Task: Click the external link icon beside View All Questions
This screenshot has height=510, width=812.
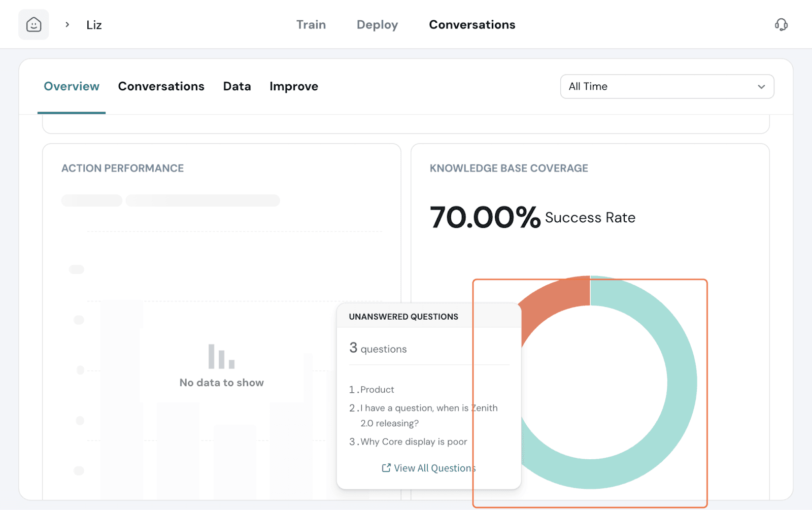Action: tap(386, 468)
